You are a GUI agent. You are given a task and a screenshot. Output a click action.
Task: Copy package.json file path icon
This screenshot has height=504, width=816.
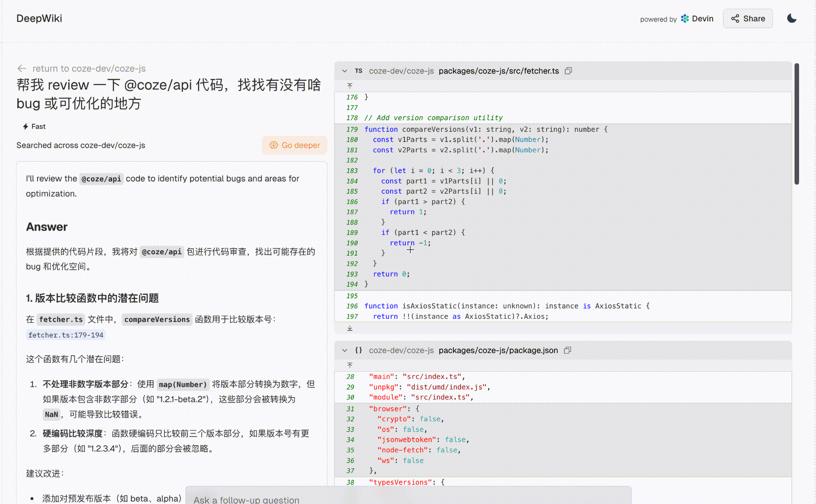pyautogui.click(x=567, y=350)
